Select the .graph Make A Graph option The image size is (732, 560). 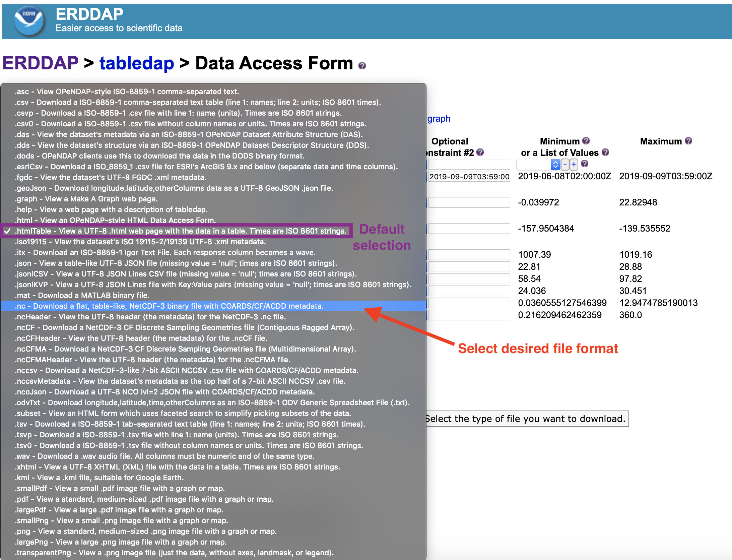(x=213, y=199)
